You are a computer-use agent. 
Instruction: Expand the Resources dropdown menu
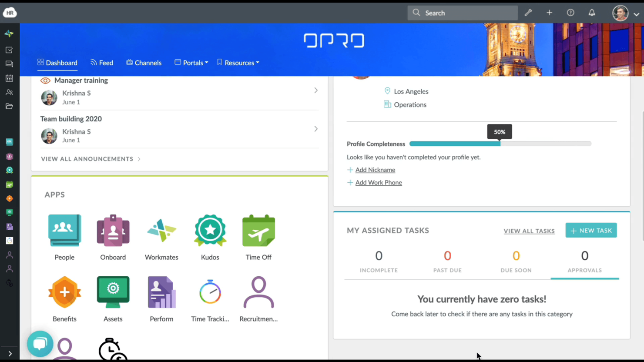tap(238, 63)
